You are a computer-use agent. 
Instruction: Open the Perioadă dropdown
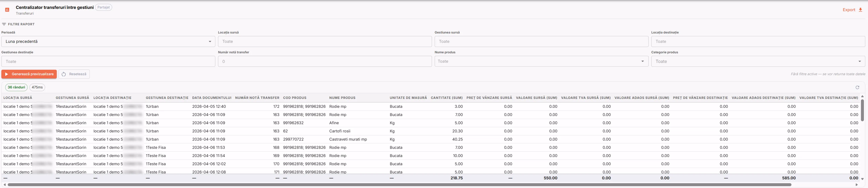108,41
